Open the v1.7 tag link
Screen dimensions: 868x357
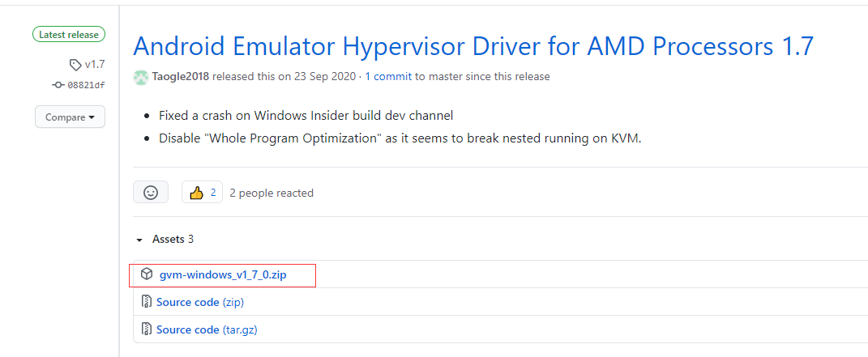click(95, 65)
